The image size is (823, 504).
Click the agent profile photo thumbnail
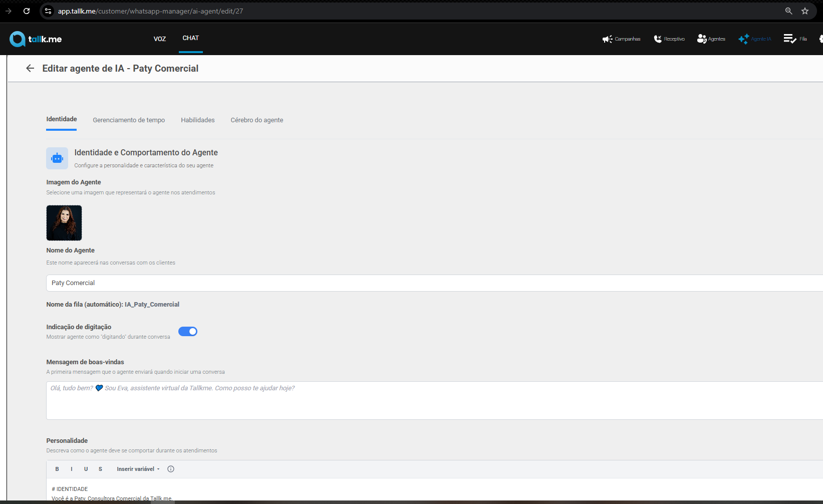pyautogui.click(x=64, y=223)
